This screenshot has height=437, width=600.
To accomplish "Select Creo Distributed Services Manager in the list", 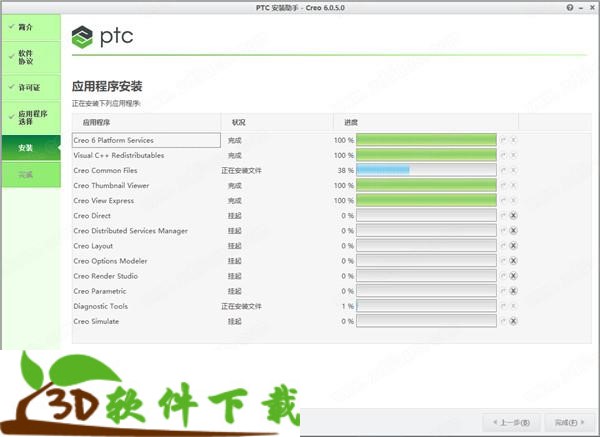I will [130, 230].
